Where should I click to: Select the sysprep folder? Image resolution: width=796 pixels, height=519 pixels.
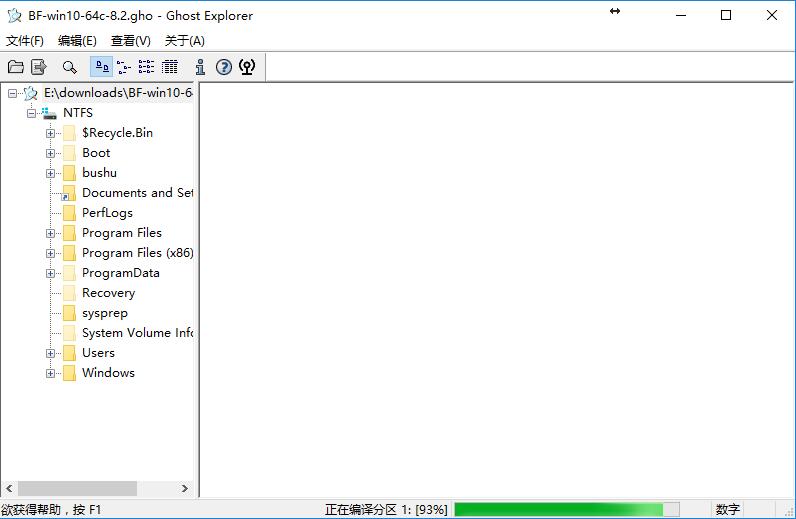105,313
